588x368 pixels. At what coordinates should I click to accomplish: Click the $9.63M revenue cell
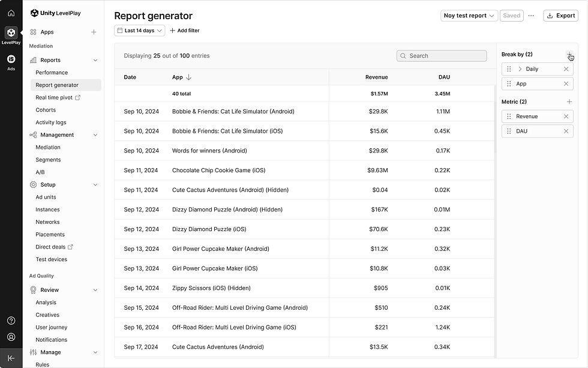pyautogui.click(x=377, y=170)
